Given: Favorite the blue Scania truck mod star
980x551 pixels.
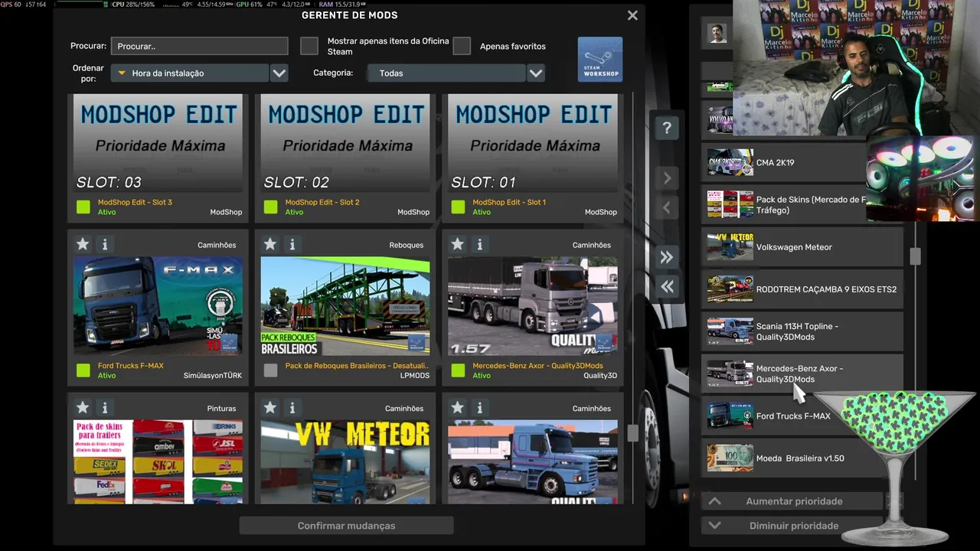Looking at the screenshot, I should (457, 408).
